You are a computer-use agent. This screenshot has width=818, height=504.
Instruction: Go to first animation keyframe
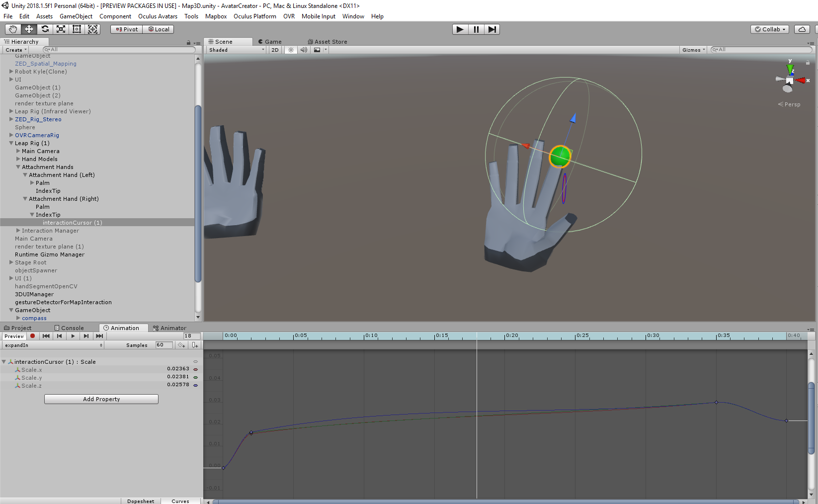click(x=46, y=336)
